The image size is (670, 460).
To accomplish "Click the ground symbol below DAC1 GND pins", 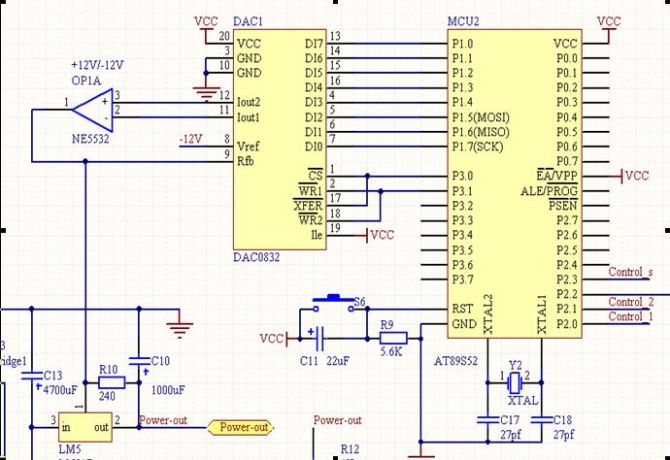I will [206, 94].
